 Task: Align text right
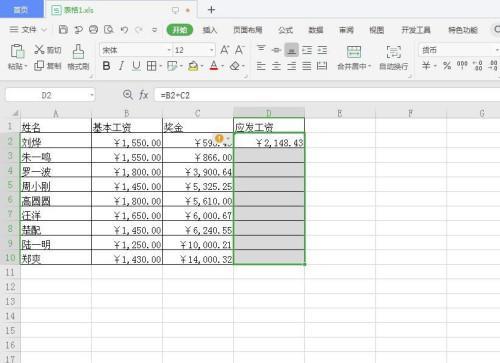click(291, 66)
